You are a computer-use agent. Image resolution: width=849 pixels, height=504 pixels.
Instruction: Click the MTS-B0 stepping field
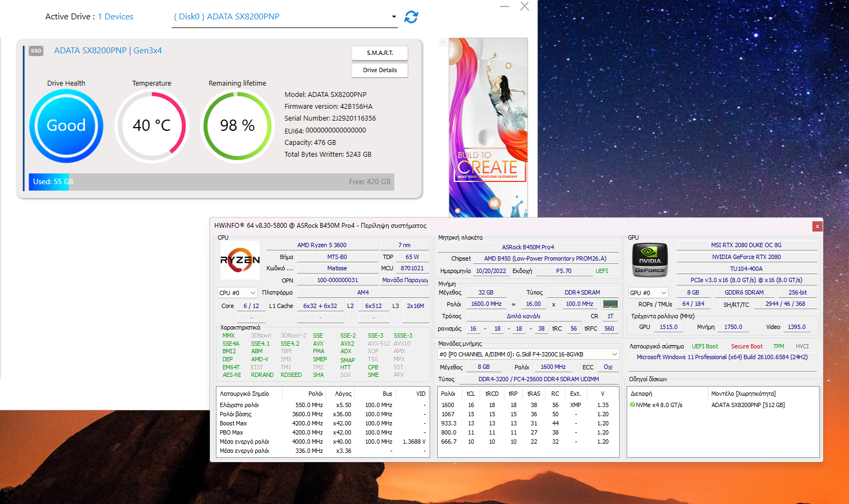pos(337,257)
